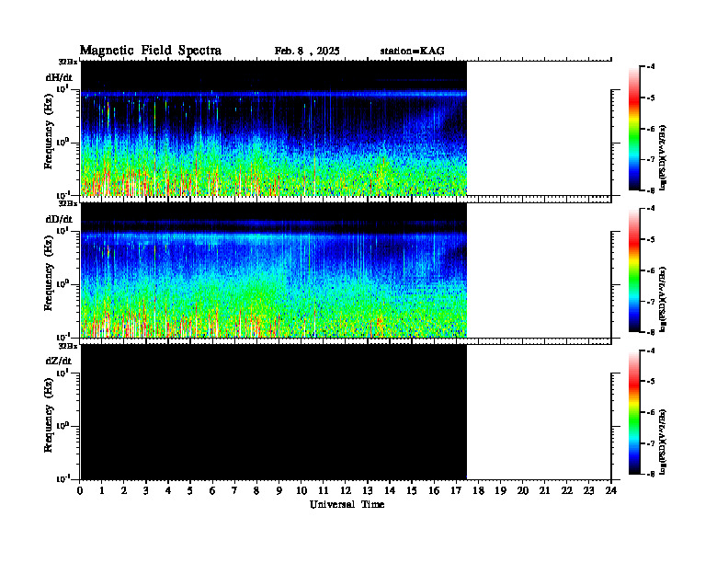Click the -8 value on bottom colorbar
The width and height of the screenshot is (728, 563).
651,474
